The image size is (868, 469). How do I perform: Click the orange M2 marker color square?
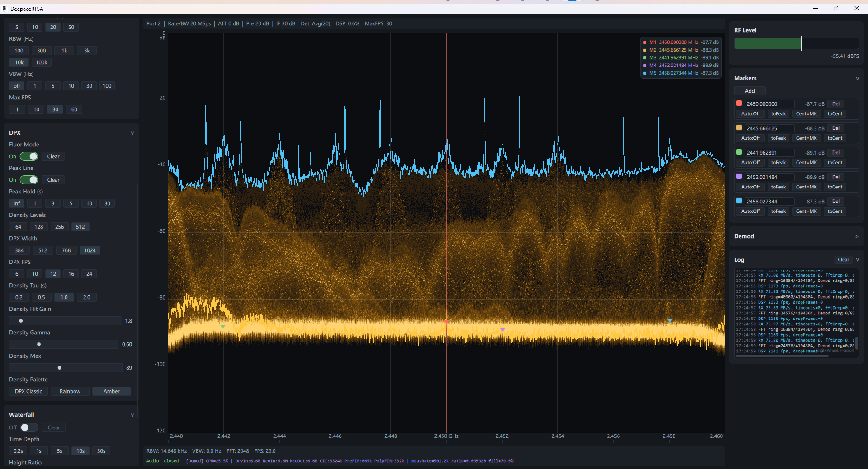[x=739, y=128]
